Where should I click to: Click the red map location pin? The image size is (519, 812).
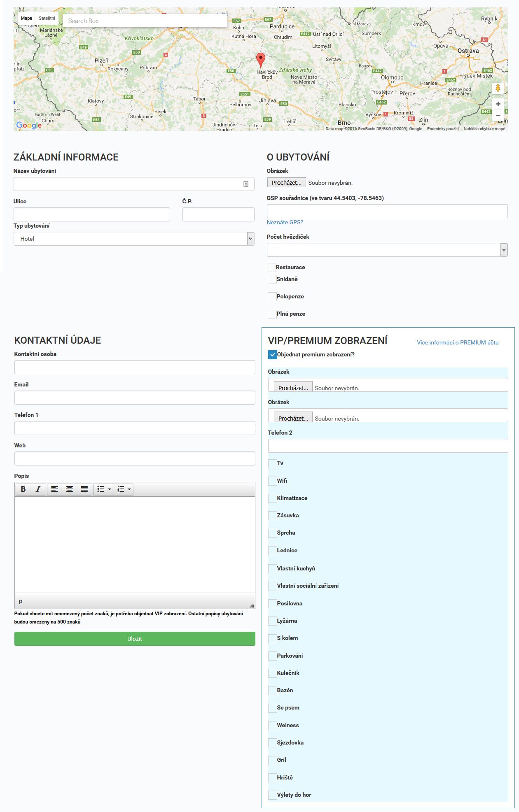[x=260, y=60]
